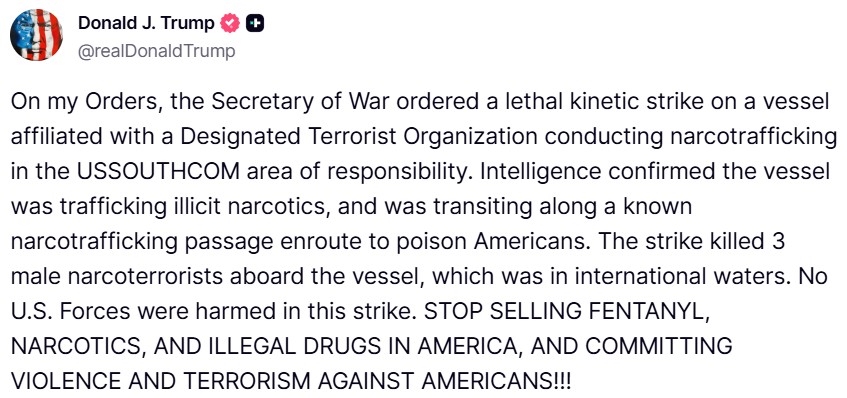The image size is (847, 398).
Task: Click the red verified checkmark badge
Action: (232, 23)
